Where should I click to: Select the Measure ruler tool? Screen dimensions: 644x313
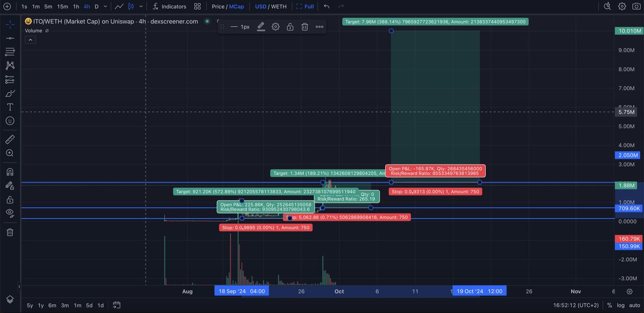[10, 139]
